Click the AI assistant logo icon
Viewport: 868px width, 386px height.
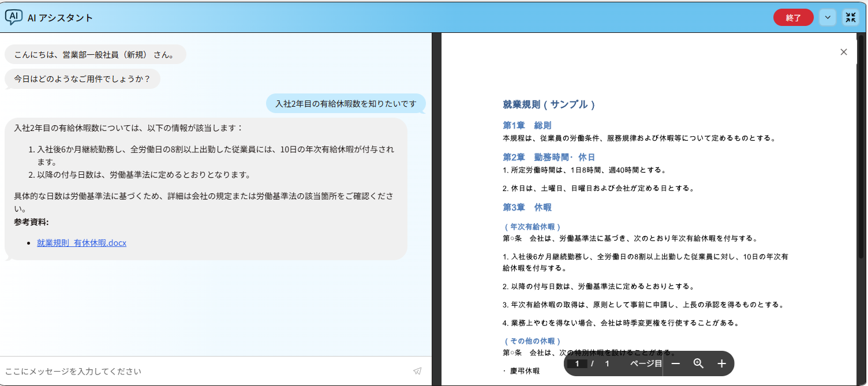point(13,17)
